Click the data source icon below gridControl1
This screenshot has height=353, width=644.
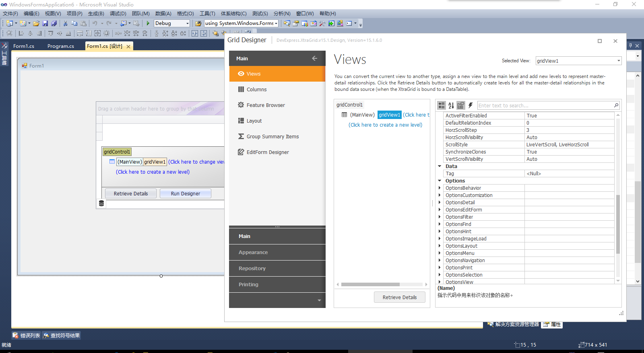click(x=101, y=203)
